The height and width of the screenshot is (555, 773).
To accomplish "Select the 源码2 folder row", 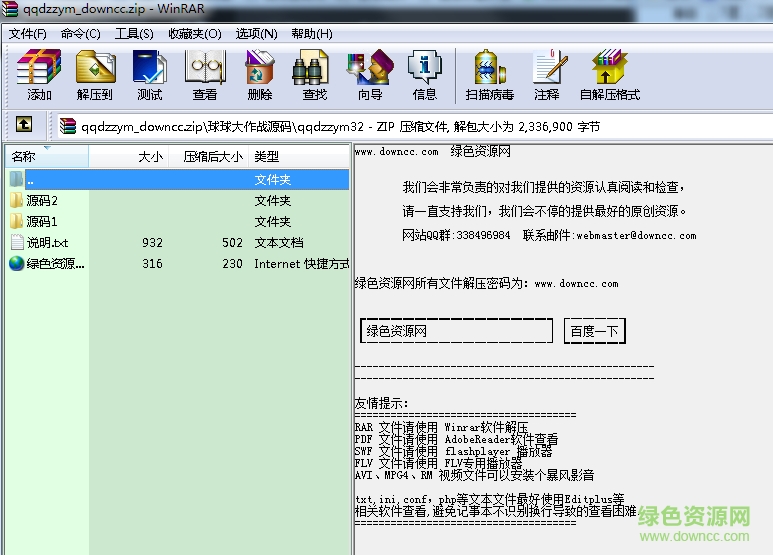I will coord(178,200).
